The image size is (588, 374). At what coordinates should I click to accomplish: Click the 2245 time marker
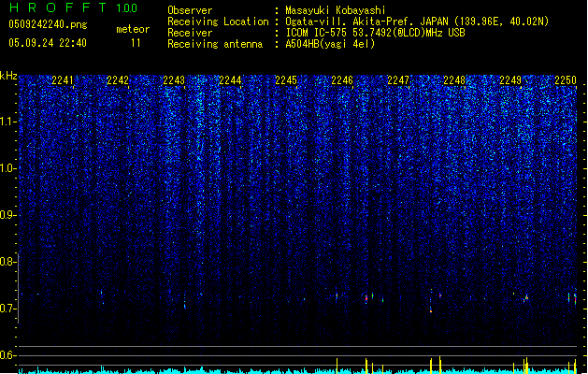pyautogui.click(x=286, y=80)
